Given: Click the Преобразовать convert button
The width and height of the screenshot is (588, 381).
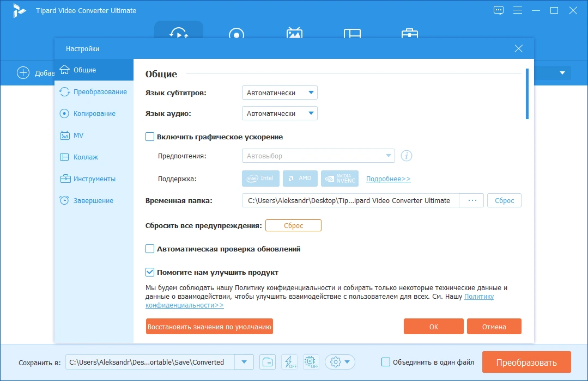Looking at the screenshot, I should [526, 362].
